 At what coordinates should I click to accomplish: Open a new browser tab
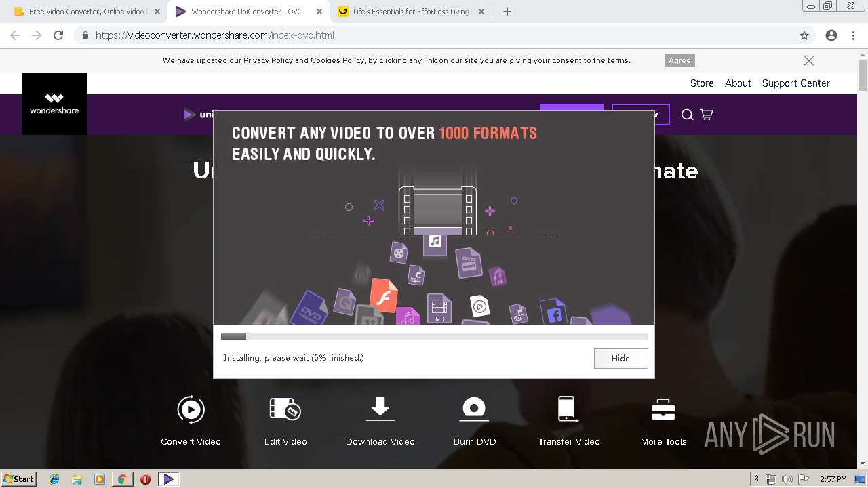507,12
